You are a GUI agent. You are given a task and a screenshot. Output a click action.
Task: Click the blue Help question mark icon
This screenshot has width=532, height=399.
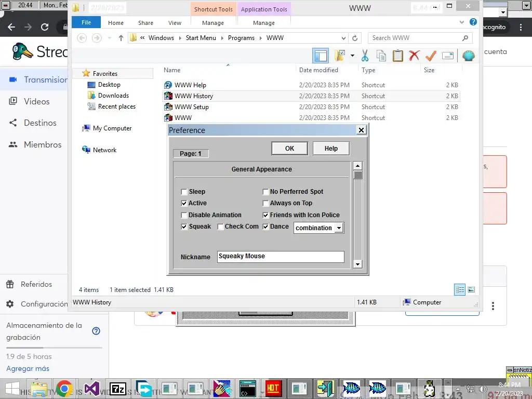click(473, 22)
